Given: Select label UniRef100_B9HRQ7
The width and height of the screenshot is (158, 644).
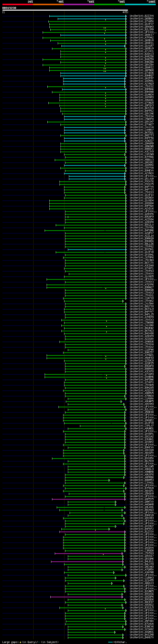Looking at the screenshot, I should [142, 76].
